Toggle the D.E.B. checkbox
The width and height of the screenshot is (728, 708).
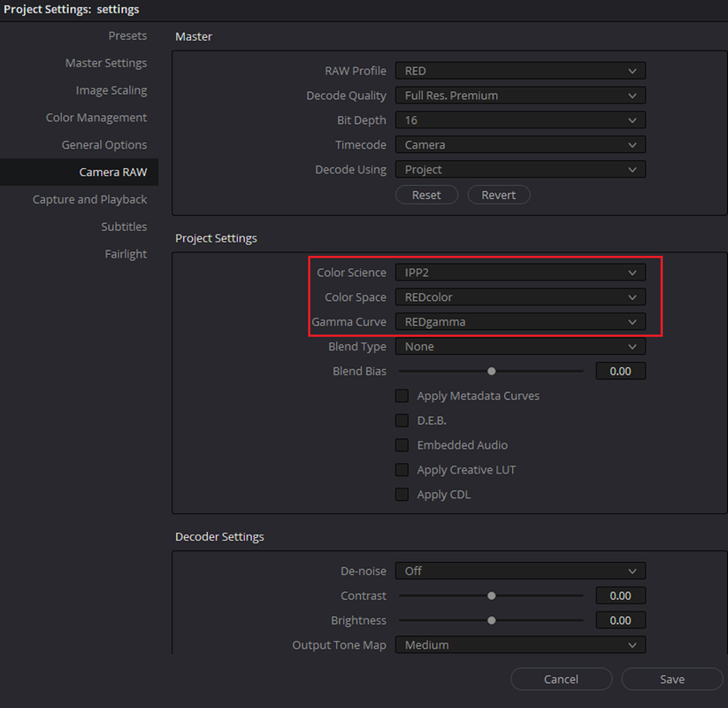[x=402, y=420]
